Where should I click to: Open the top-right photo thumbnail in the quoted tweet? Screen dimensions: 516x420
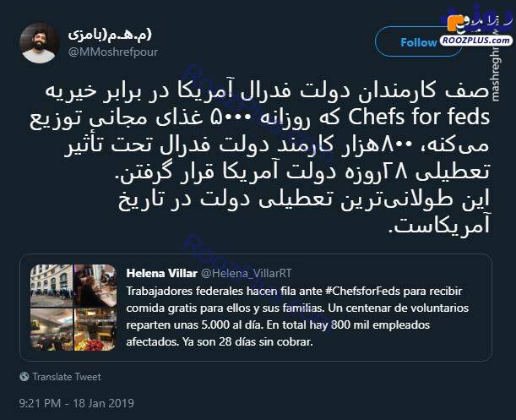click(95, 286)
